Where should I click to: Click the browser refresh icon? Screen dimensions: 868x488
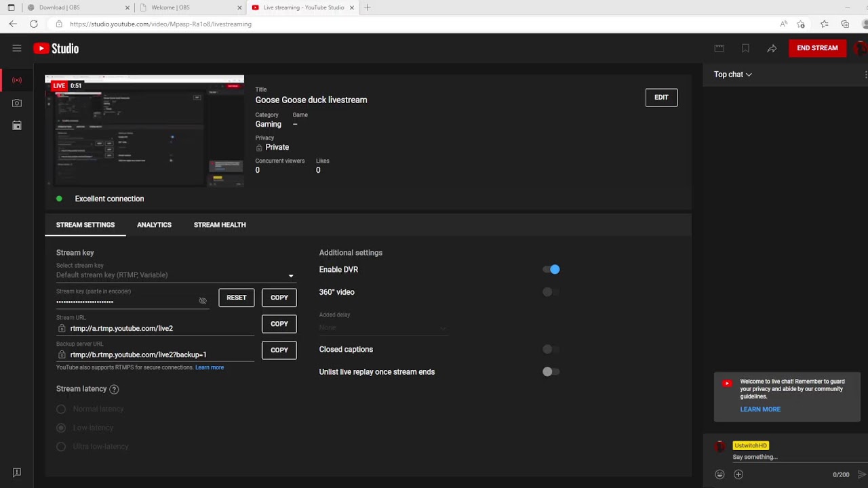coord(34,24)
